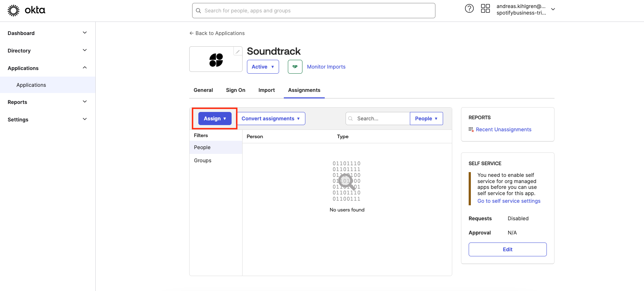Select the Assignments tab
Screen dimensions: 644x291
point(304,90)
